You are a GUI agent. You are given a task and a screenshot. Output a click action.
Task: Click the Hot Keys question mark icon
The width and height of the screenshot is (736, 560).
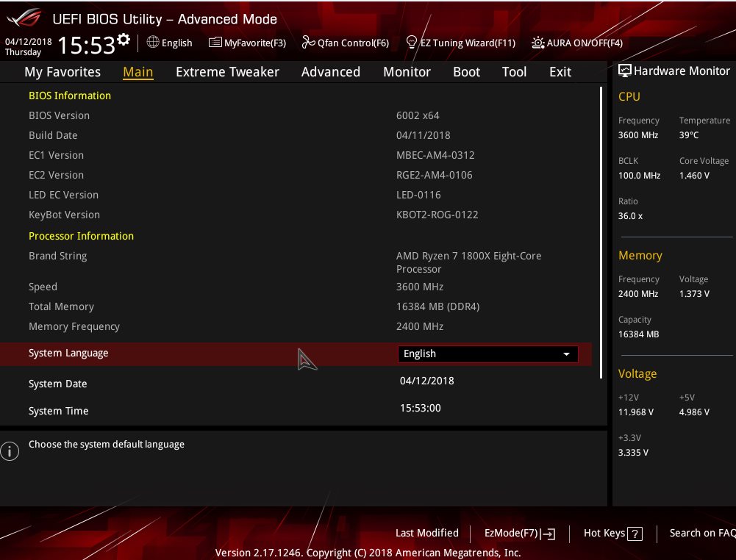pyautogui.click(x=635, y=534)
